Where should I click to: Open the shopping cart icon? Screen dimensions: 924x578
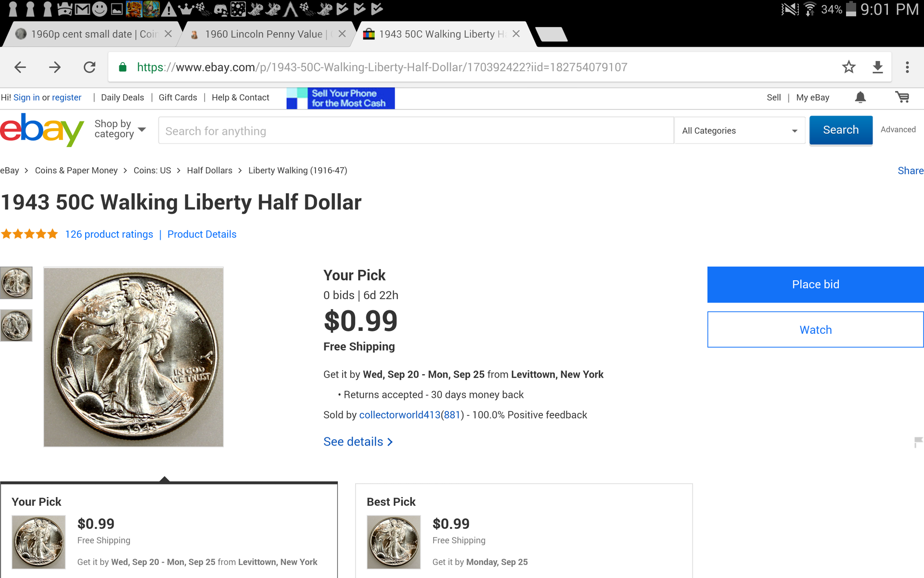click(902, 97)
